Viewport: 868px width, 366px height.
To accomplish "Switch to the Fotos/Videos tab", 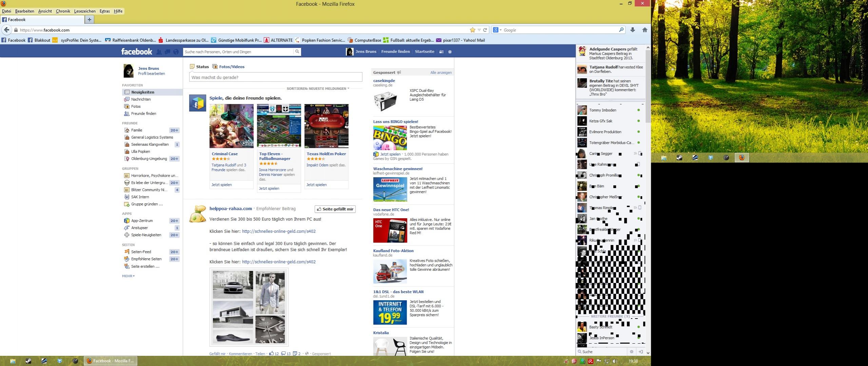I will (231, 67).
